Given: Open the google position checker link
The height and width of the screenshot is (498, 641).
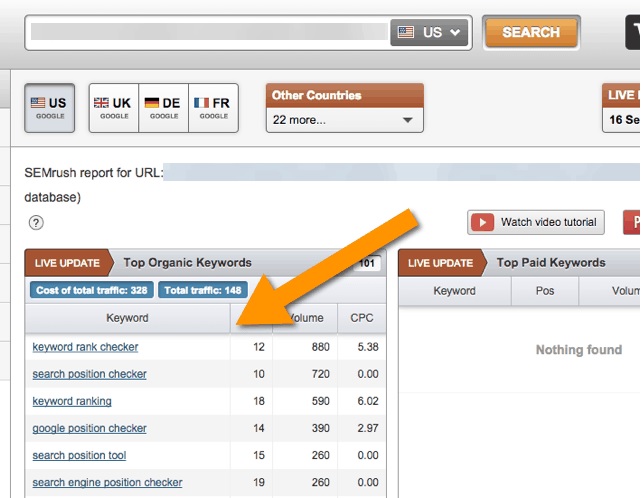Looking at the screenshot, I should point(89,428).
